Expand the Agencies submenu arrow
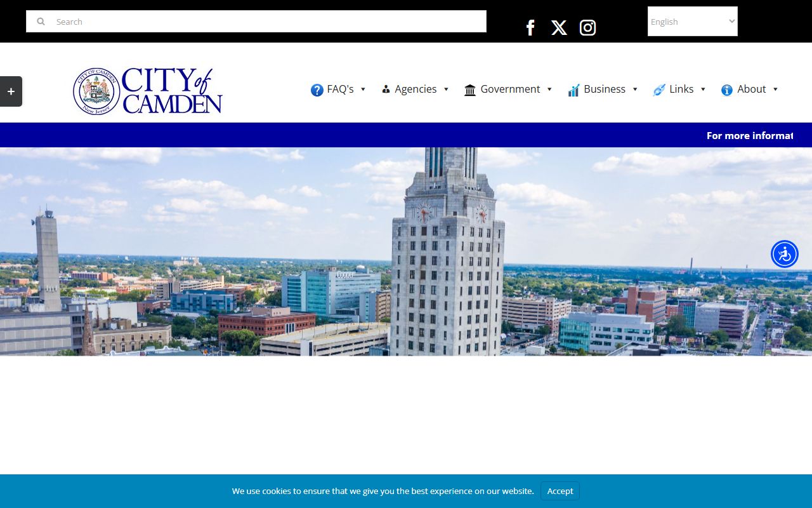The image size is (812, 508). coord(446,90)
